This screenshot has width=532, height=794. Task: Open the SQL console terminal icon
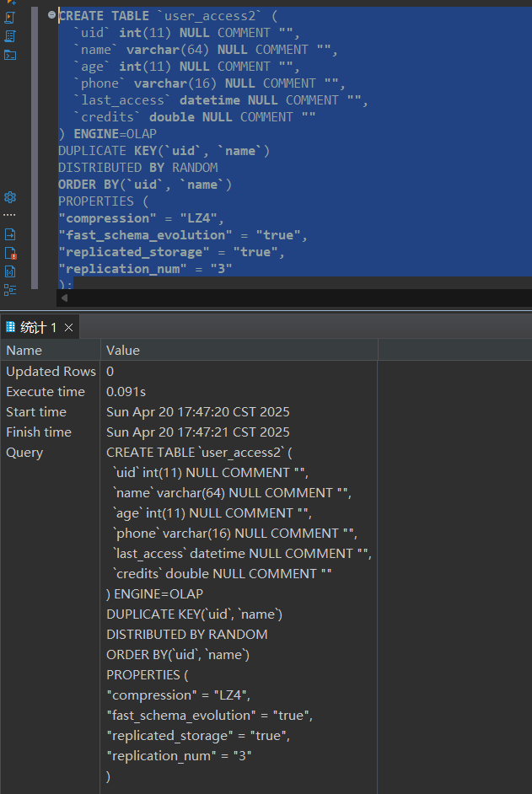coord(10,55)
